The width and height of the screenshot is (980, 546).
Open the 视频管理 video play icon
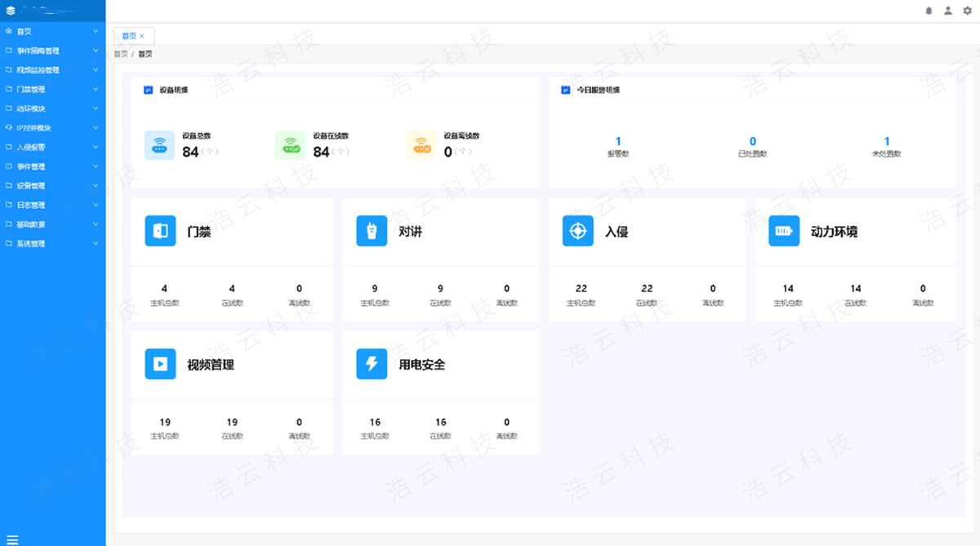[160, 363]
